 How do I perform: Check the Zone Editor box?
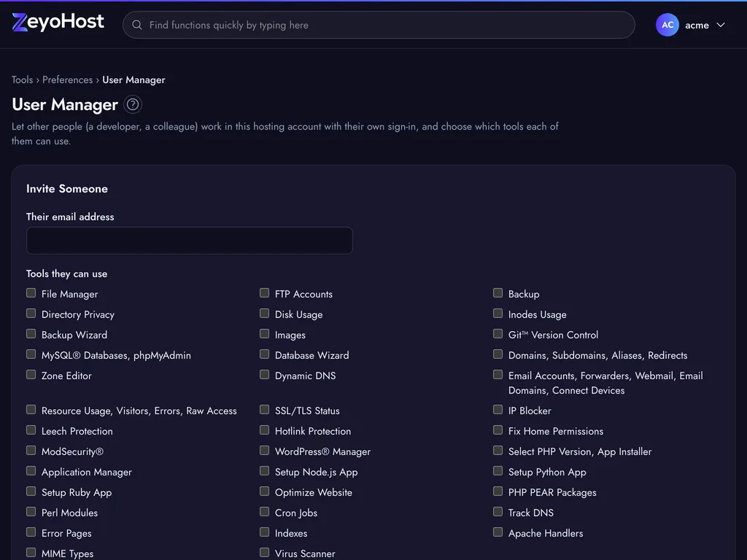click(31, 375)
